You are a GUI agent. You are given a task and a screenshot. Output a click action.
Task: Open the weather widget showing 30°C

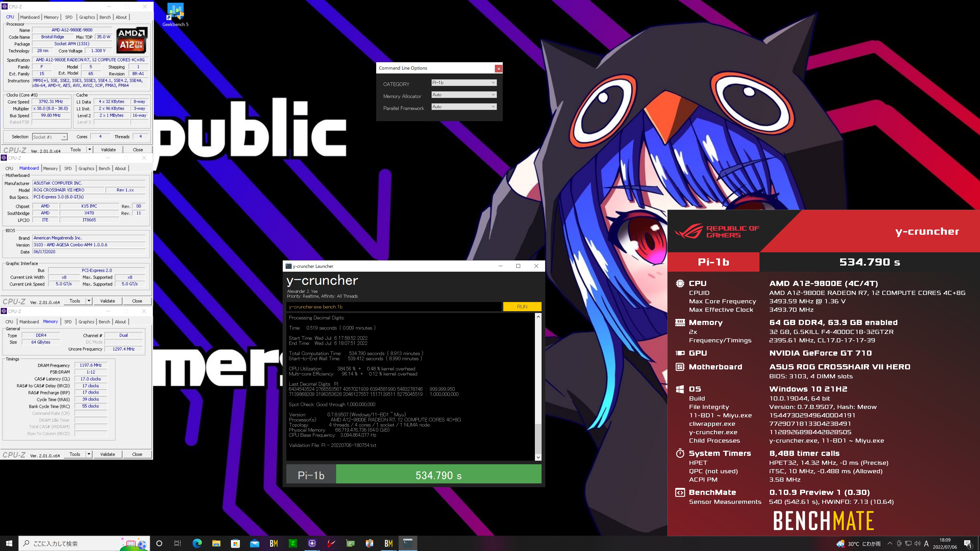point(858,544)
